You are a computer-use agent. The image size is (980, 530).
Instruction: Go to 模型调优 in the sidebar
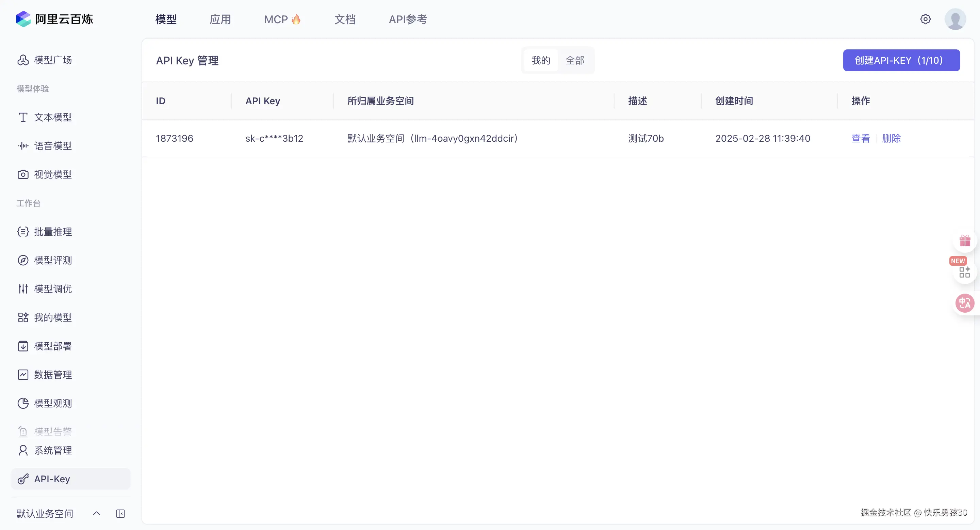click(52, 289)
